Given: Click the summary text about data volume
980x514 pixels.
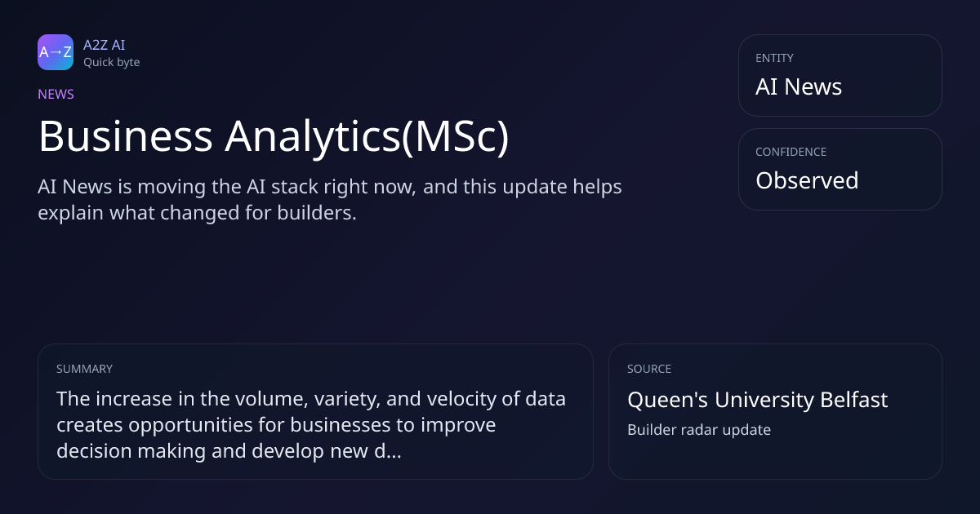Looking at the screenshot, I should click(x=311, y=424).
